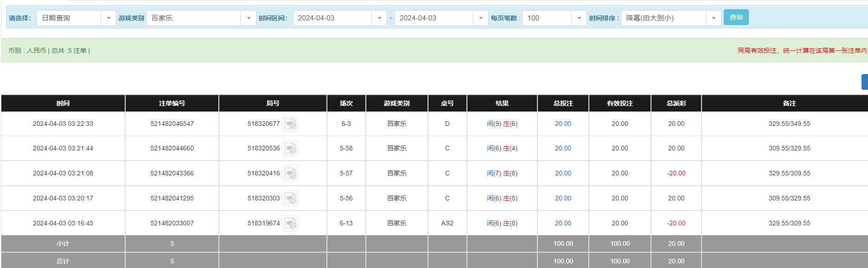Open video replay icon for round 518320536

point(290,149)
